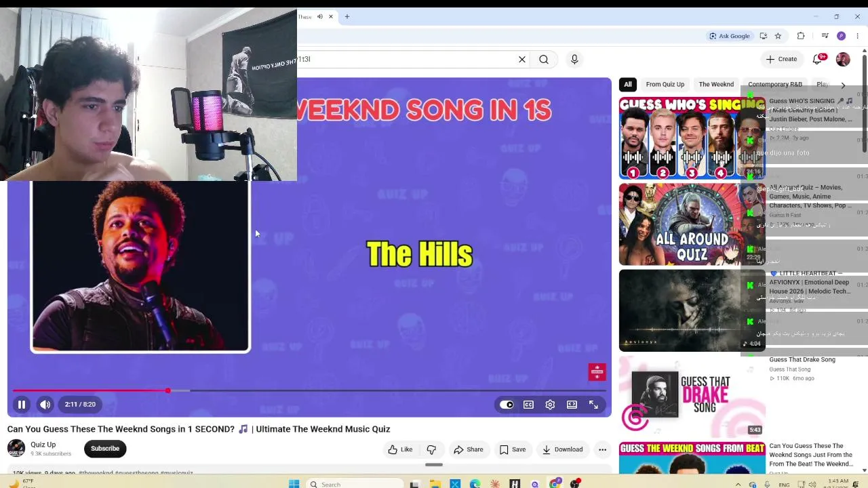Share the video
868x488 pixels.
tap(469, 449)
